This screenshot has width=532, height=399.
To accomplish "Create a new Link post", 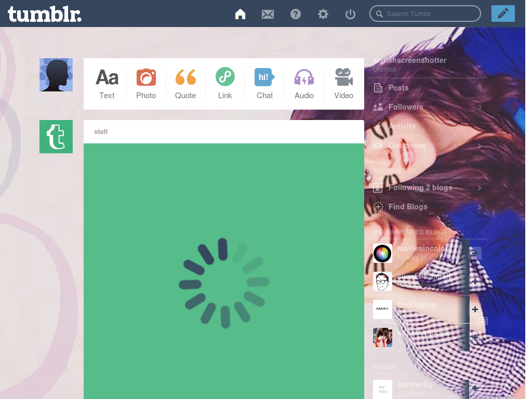I will tap(225, 84).
